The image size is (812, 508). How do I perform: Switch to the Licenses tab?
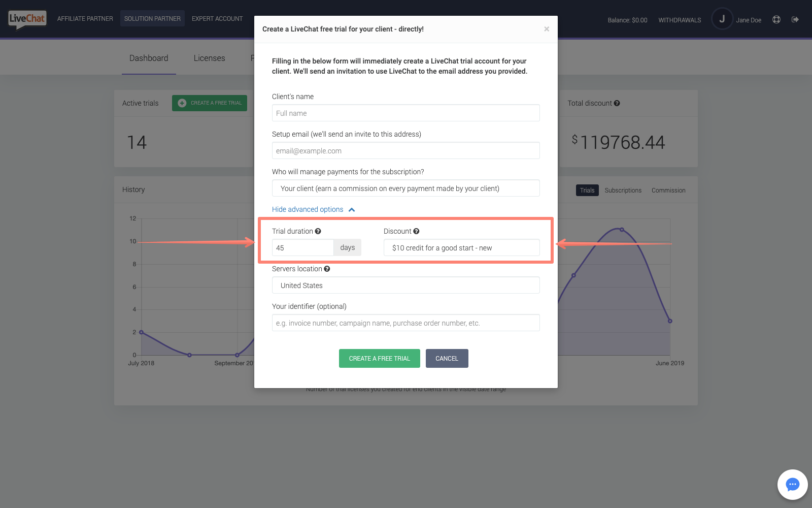coord(209,58)
